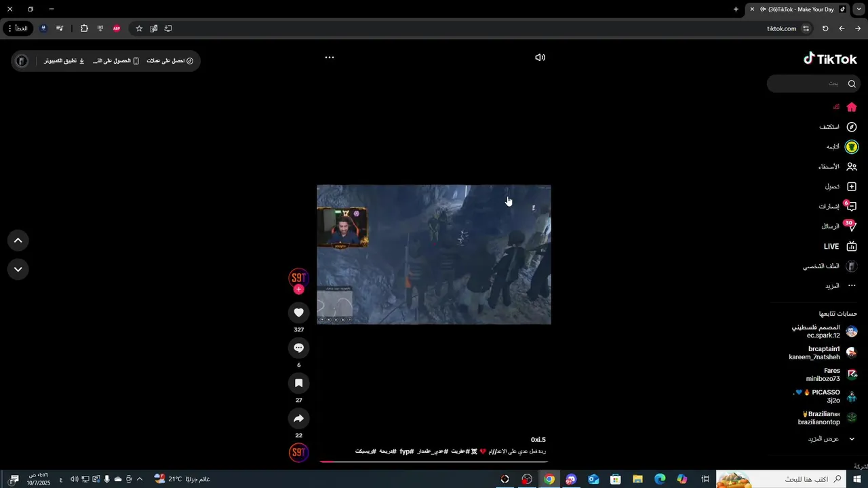The width and height of the screenshot is (868, 488).
Task: Mute the video with the speaker icon
Action: 540,58
